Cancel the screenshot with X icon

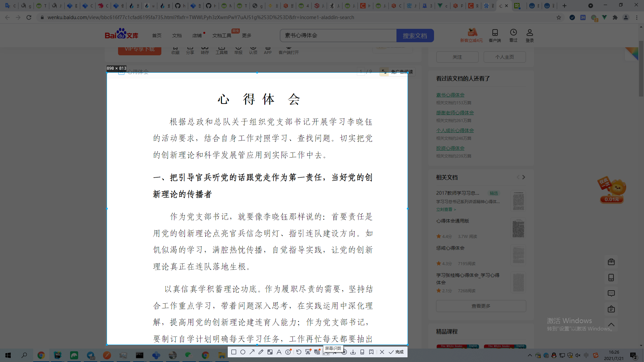click(382, 352)
